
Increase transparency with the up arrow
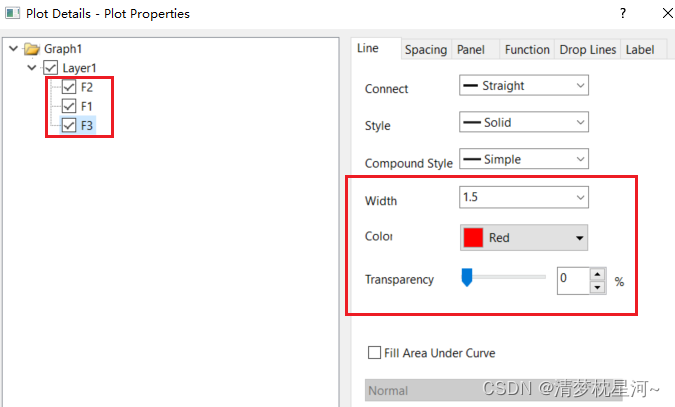click(597, 274)
